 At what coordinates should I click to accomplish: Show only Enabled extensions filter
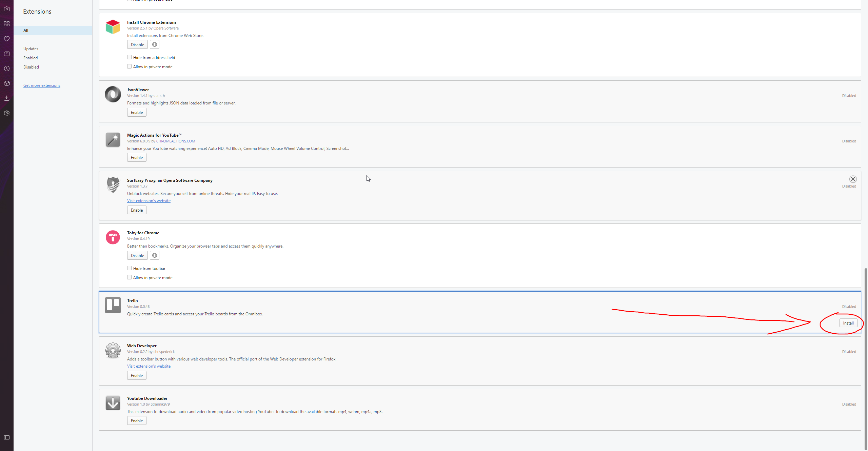pyautogui.click(x=31, y=58)
